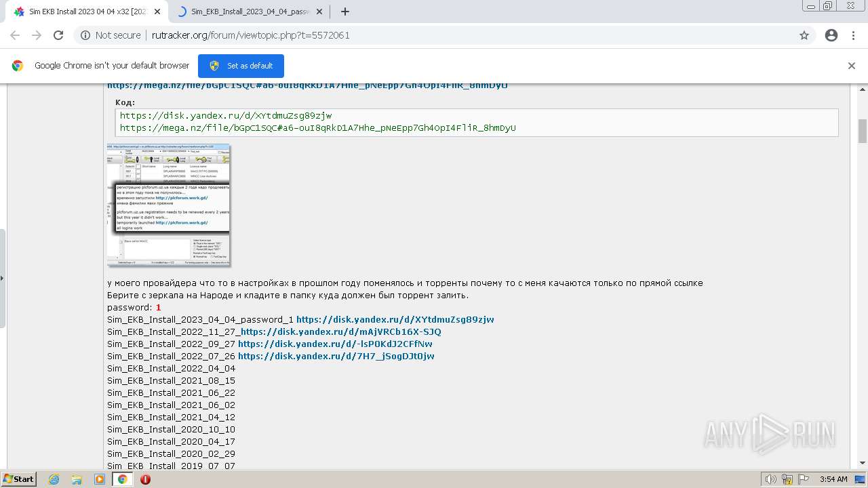Click the Sim_EKB_Install_2021_06_02 text line
Image resolution: width=868 pixels, height=488 pixels.
point(171,405)
